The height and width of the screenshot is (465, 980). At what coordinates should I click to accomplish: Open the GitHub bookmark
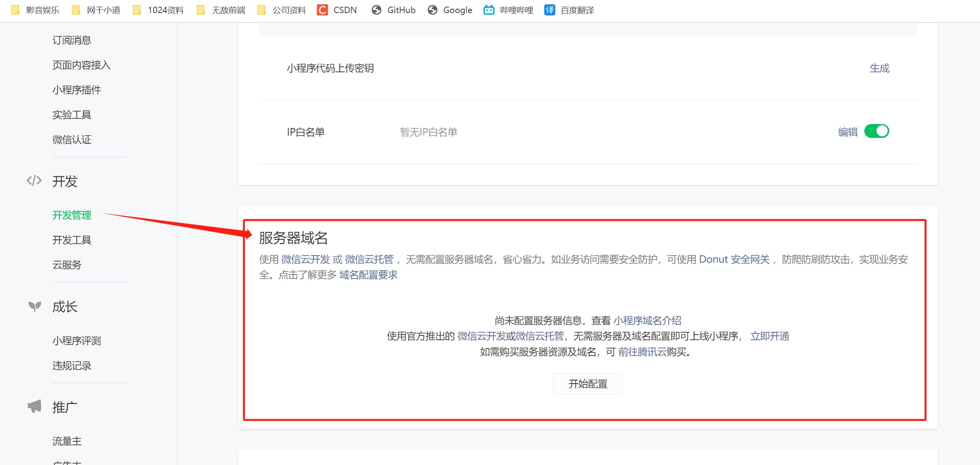[x=393, y=10]
